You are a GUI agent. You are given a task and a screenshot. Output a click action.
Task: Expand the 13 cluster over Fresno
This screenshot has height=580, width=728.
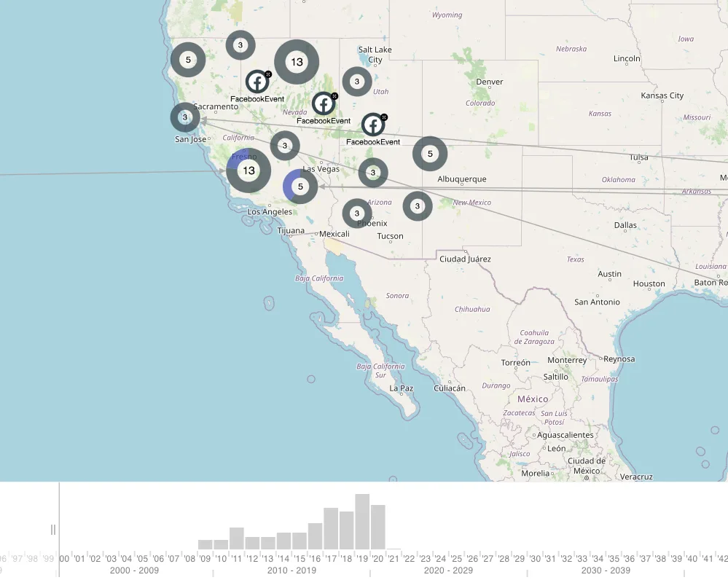pos(248,171)
